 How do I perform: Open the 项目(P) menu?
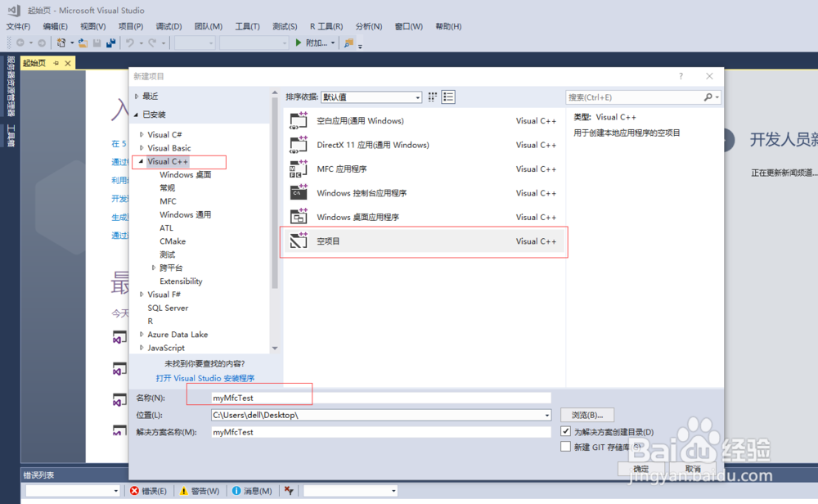click(x=130, y=27)
